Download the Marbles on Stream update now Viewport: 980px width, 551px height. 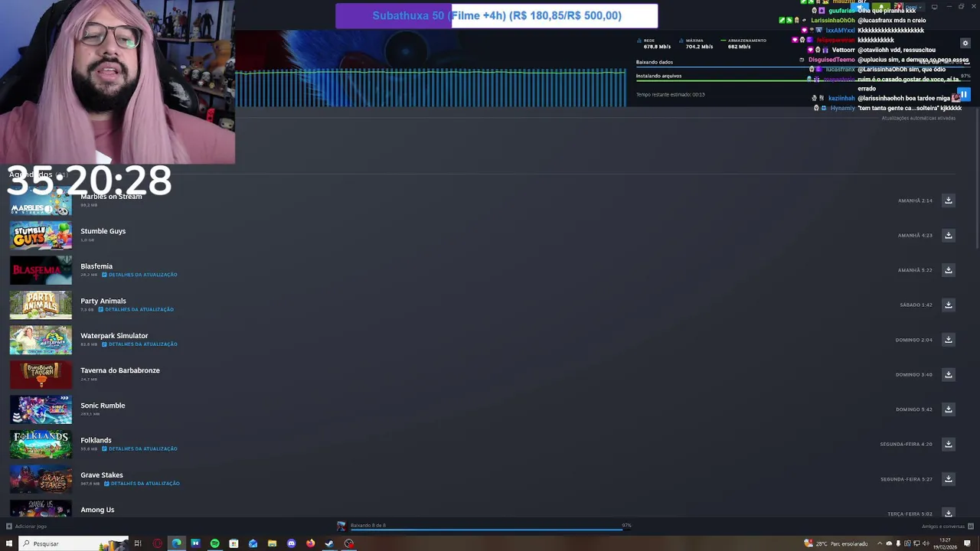948,201
